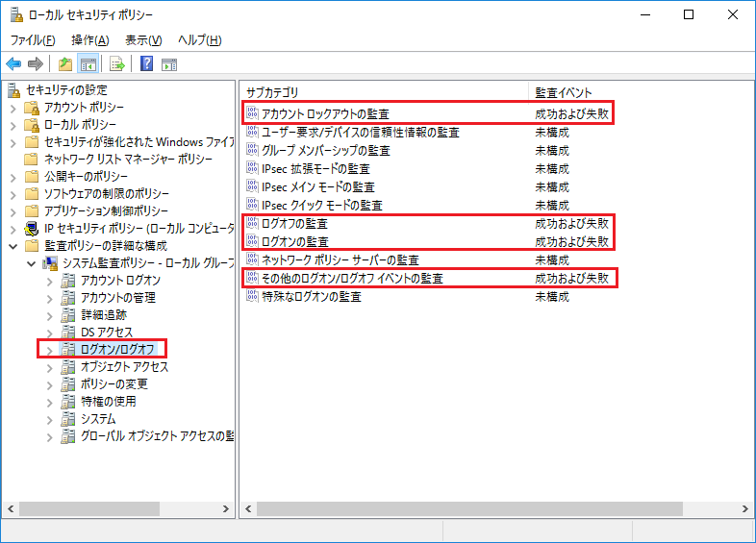
Task: Open the ファイル(F) menu
Action: click(x=33, y=40)
